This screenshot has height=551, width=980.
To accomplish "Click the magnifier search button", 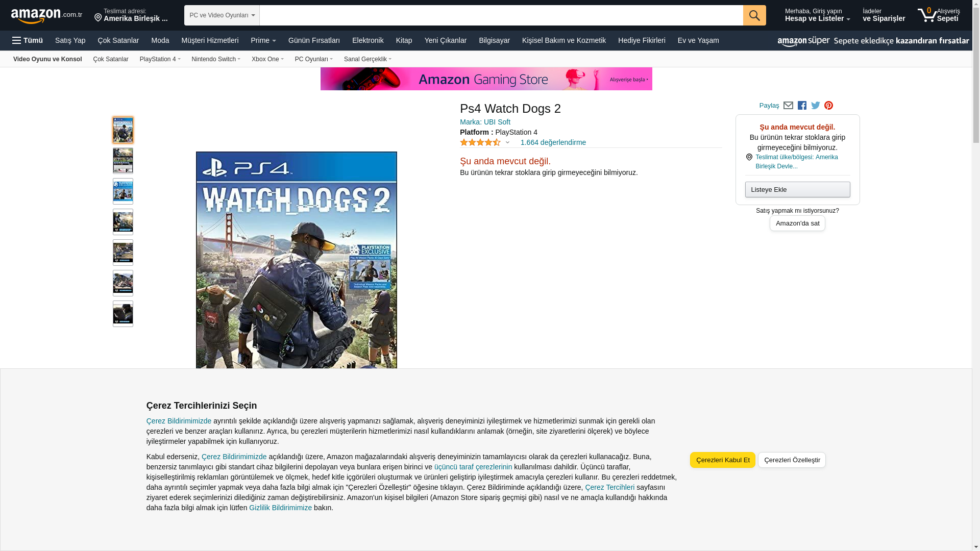I will [x=754, y=15].
